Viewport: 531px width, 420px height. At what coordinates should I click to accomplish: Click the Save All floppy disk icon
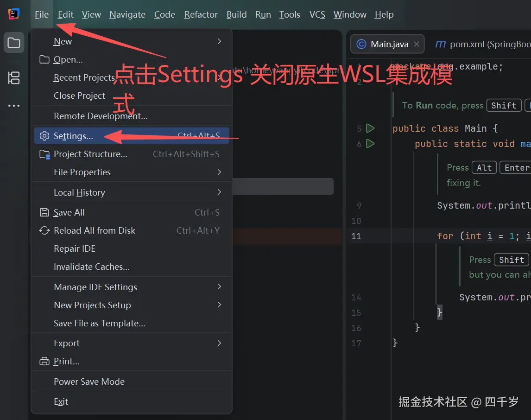[44, 212]
